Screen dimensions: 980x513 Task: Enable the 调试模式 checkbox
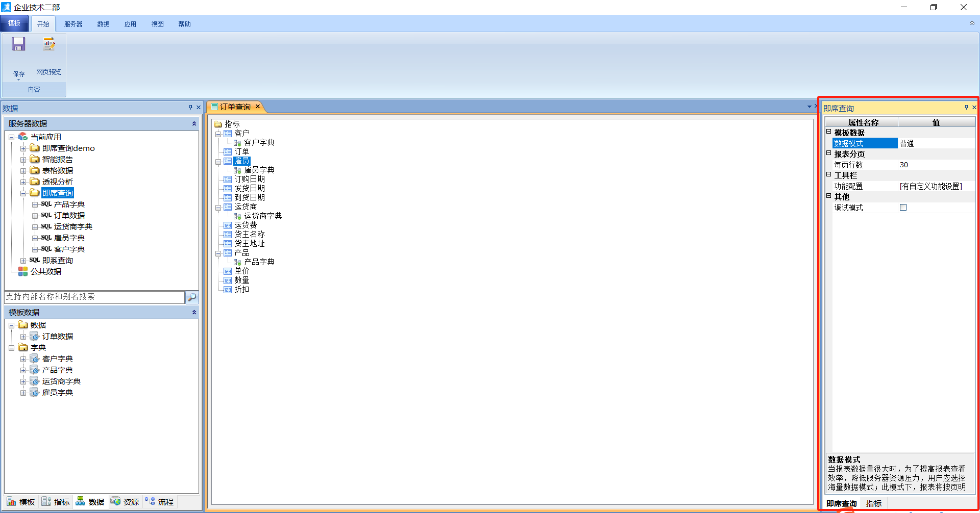[x=903, y=208]
